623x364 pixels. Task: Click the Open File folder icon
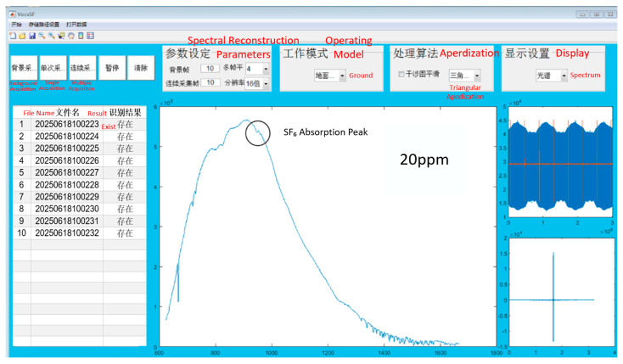23,36
